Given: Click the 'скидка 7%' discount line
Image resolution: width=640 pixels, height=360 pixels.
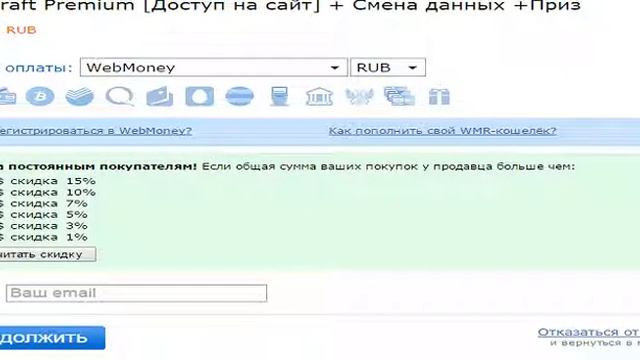Looking at the screenshot, I should click(44, 203).
